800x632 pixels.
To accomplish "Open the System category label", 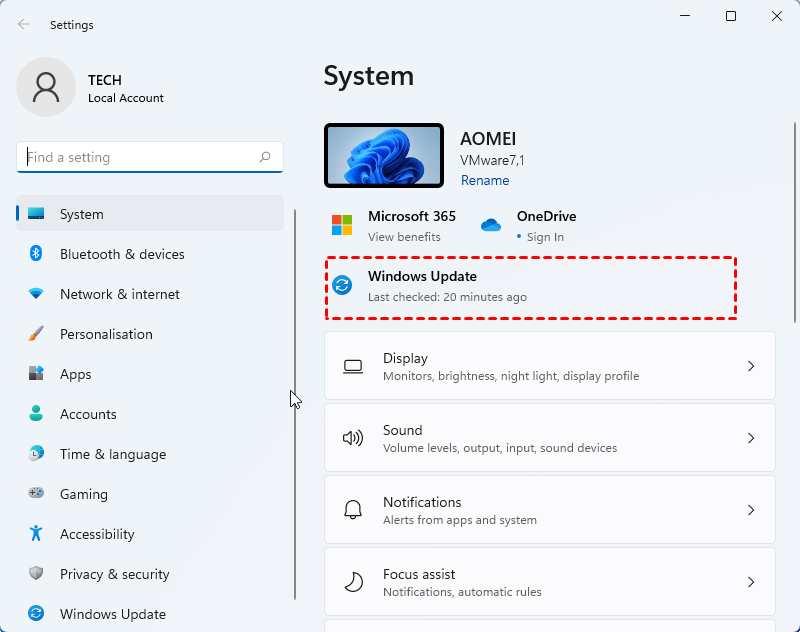I will (x=82, y=214).
